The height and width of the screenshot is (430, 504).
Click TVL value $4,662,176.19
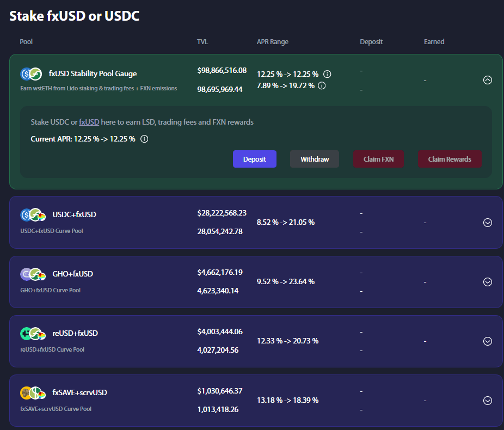tap(220, 273)
